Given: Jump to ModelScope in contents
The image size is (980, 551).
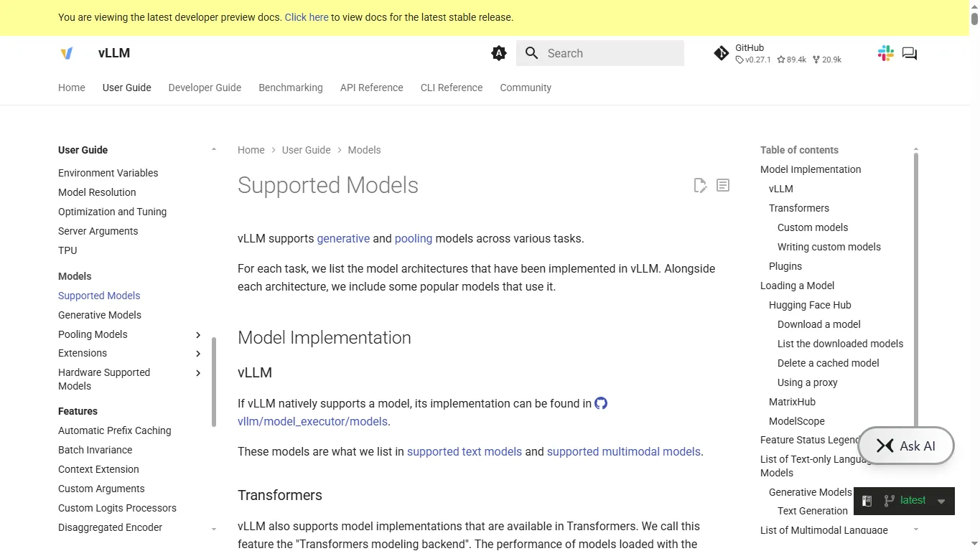Looking at the screenshot, I should 797,421.
